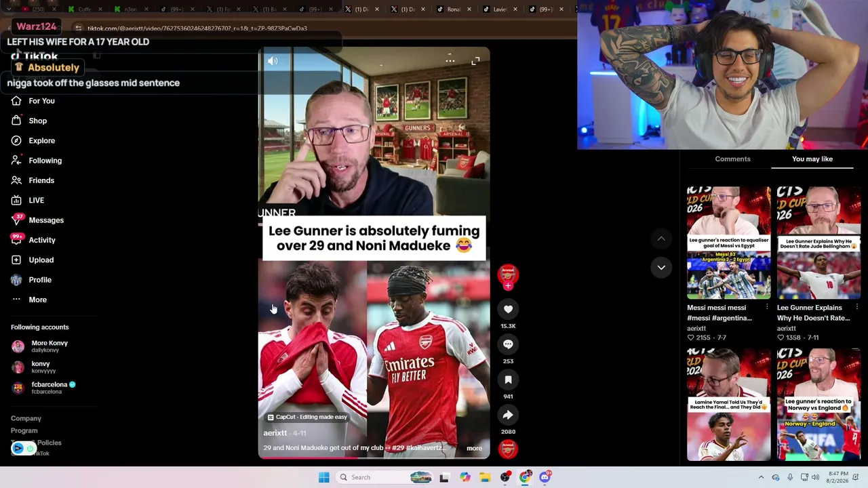Screen dimensions: 868x488
Task: Open Messages inbox
Action: click(x=37, y=220)
